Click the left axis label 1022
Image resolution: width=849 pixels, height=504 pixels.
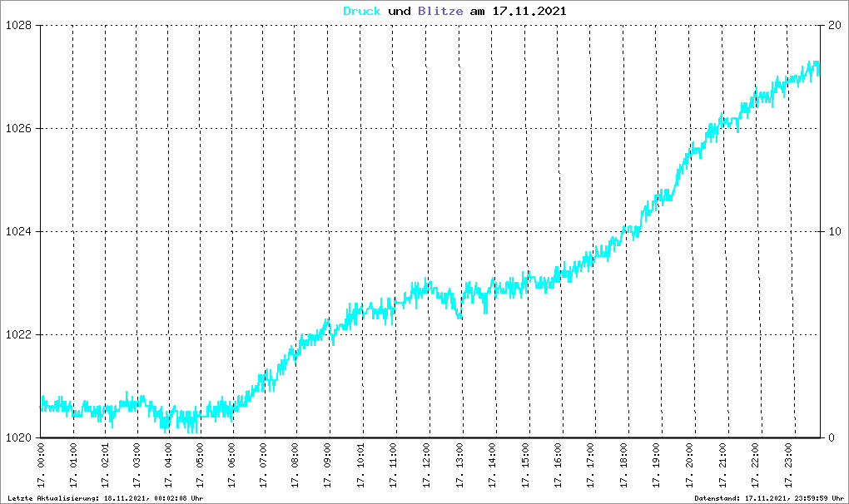point(18,334)
